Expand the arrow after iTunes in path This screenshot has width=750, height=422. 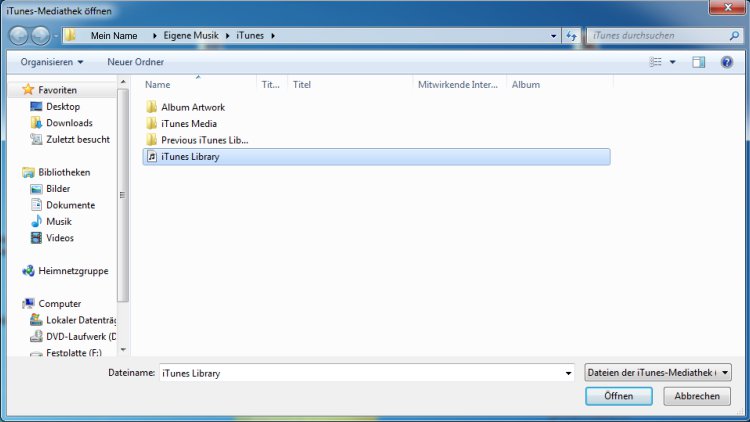(x=273, y=36)
